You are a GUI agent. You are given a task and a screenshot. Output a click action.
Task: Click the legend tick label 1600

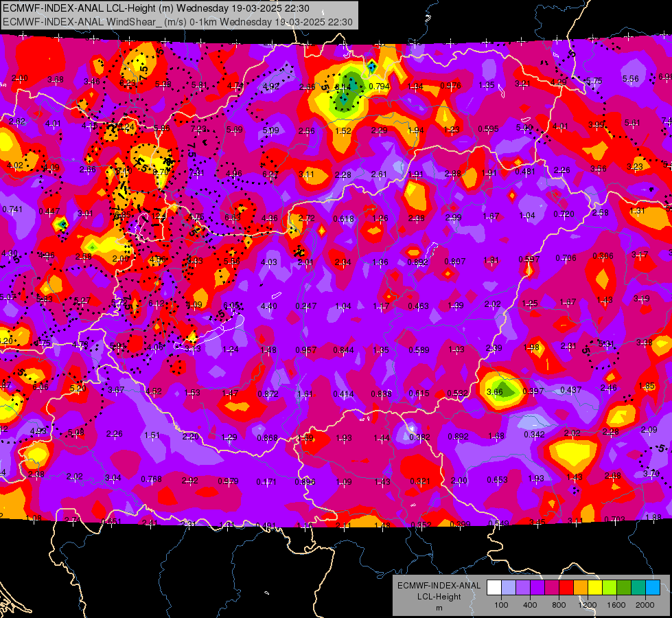point(616,605)
